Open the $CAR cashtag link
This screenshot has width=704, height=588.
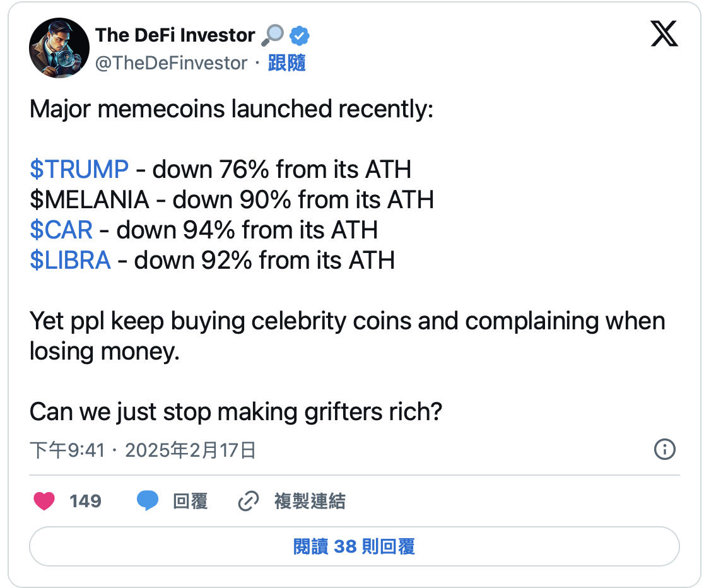tap(61, 230)
